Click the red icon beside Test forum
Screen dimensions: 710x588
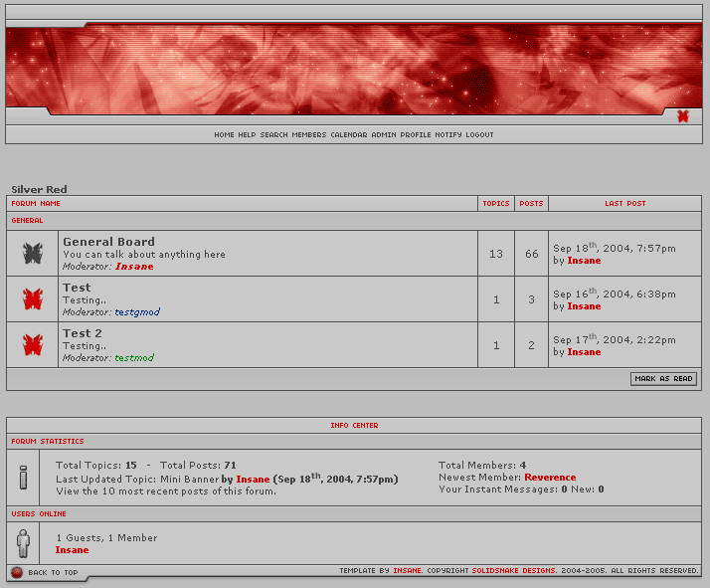click(x=33, y=299)
